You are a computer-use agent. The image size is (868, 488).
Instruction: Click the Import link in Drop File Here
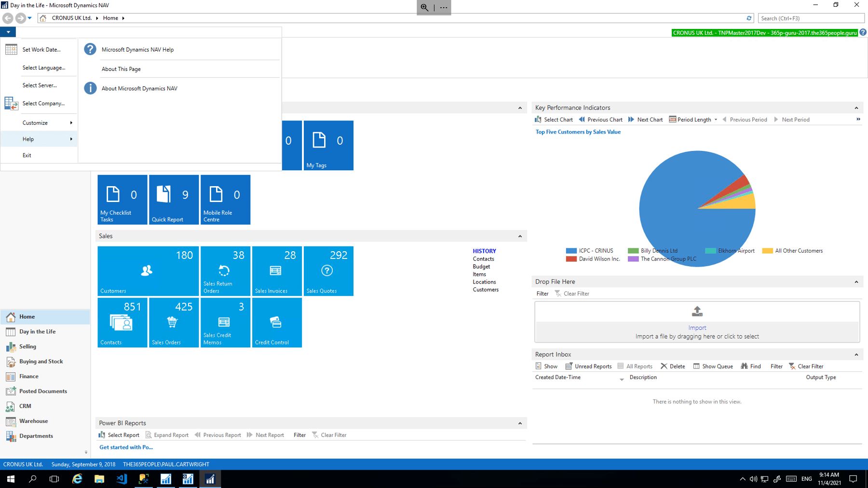(x=697, y=327)
